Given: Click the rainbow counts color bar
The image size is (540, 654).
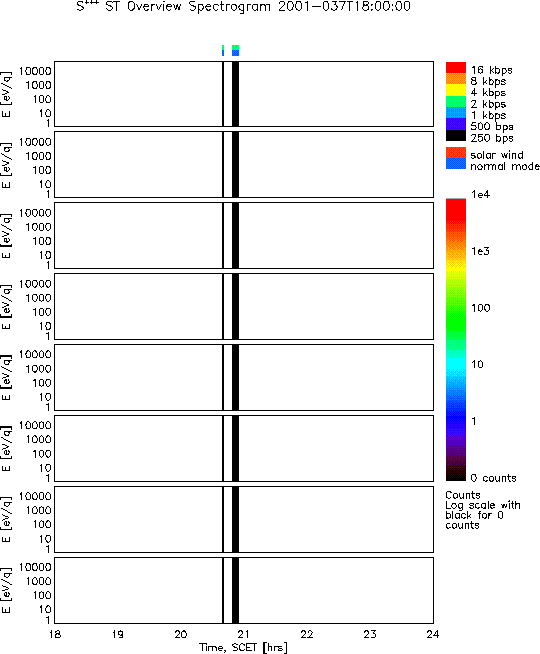Looking at the screenshot, I should point(456,340).
